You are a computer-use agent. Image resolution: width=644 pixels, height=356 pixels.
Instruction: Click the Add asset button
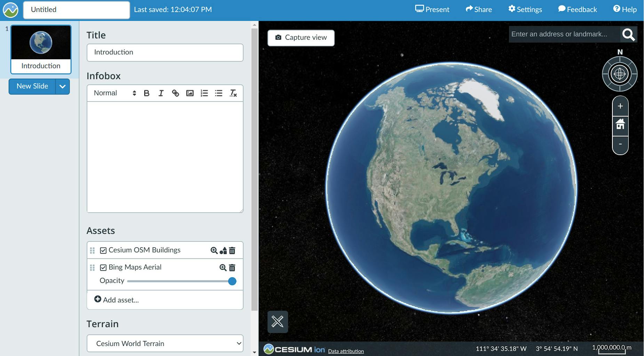point(117,300)
